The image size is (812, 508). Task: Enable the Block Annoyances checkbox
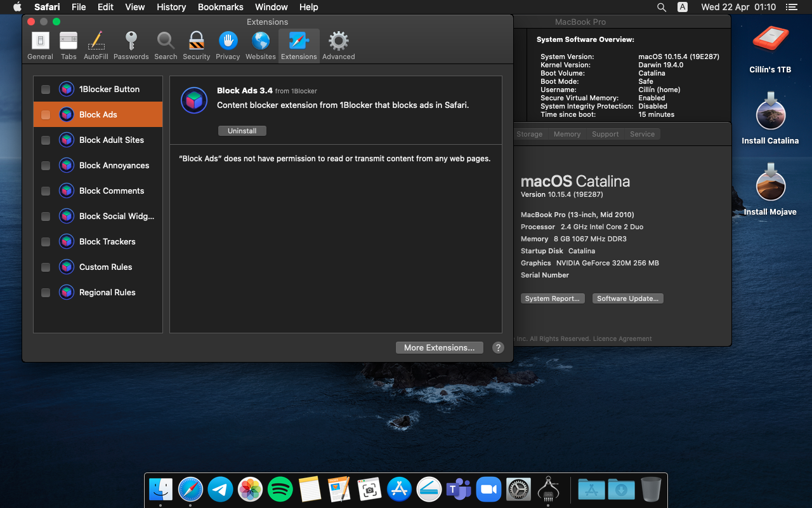(46, 166)
